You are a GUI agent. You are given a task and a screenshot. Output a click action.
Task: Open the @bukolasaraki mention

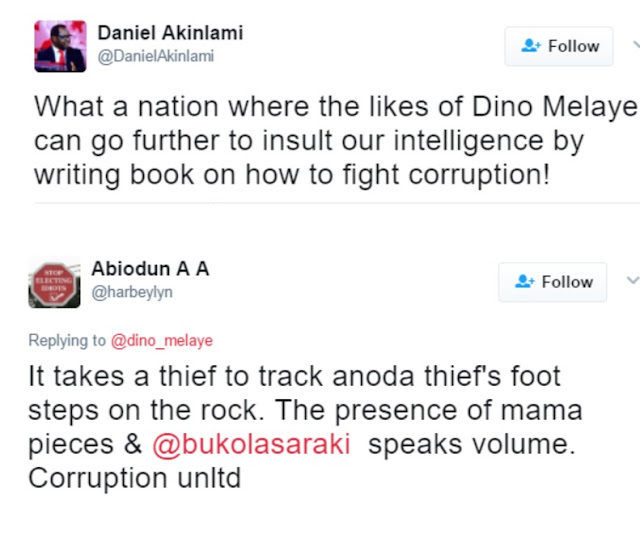pyautogui.click(x=251, y=445)
